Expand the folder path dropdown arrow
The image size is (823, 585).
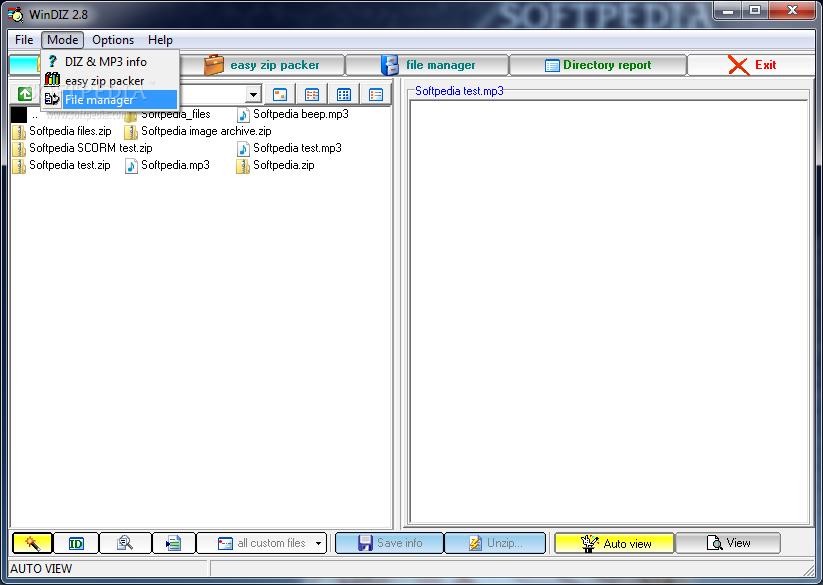[x=254, y=95]
